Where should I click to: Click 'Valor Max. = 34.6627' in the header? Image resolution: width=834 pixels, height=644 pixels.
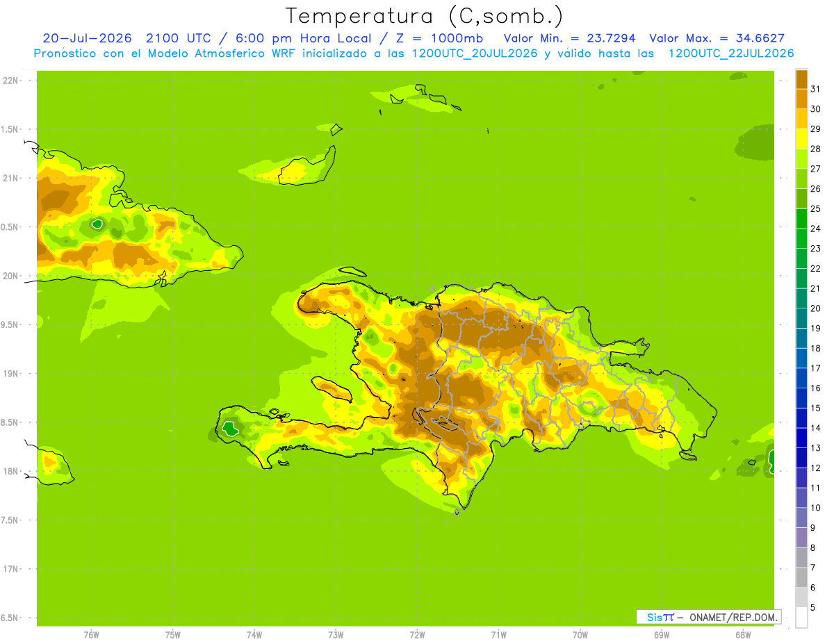(x=717, y=38)
